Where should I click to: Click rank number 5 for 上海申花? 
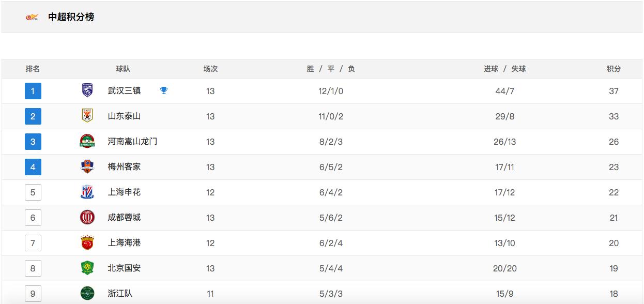pos(33,192)
